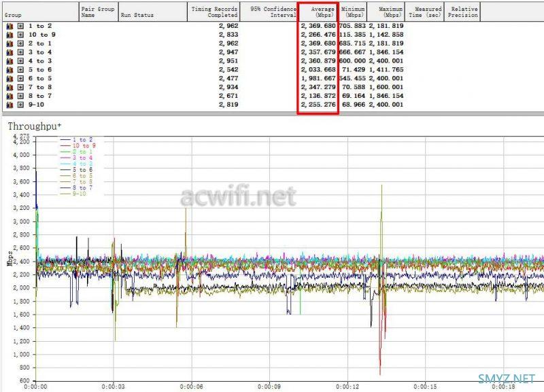Select the 2,255.276 average value cell
544x392 pixels.
coord(318,105)
